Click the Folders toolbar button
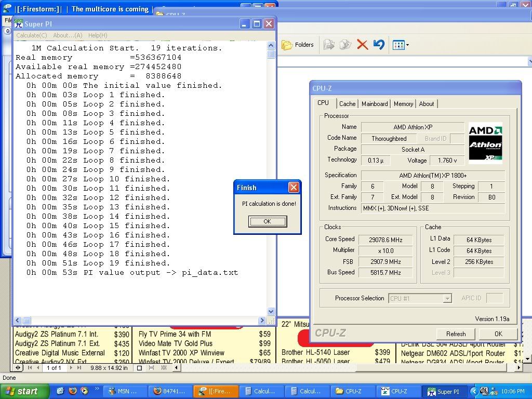Viewport: 532px width, 399px height. pyautogui.click(x=298, y=45)
